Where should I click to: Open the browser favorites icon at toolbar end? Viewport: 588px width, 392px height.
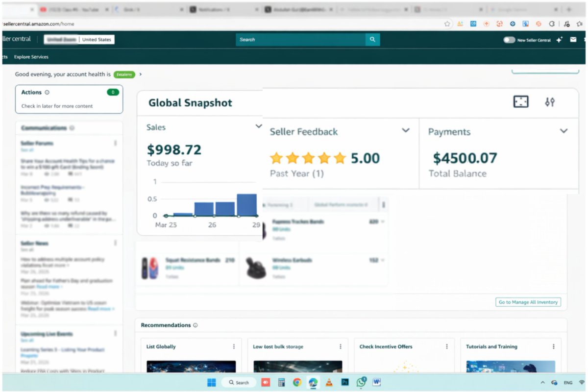click(x=581, y=24)
